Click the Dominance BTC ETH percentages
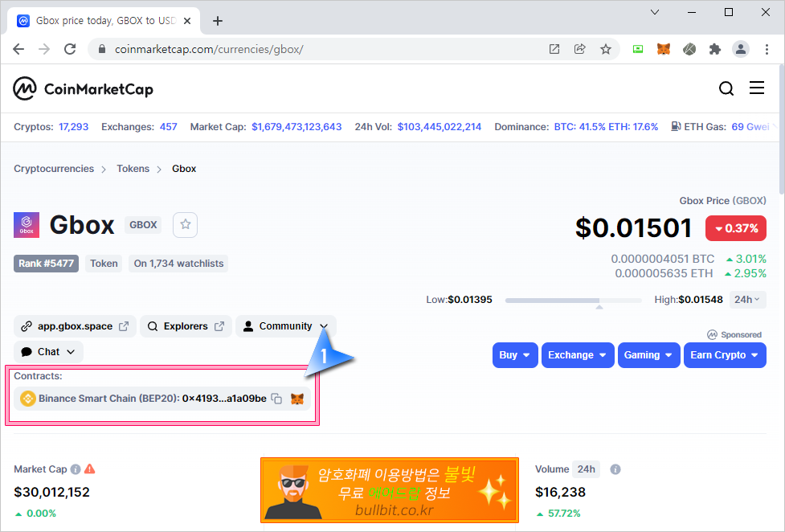The width and height of the screenshot is (785, 532). [x=606, y=127]
